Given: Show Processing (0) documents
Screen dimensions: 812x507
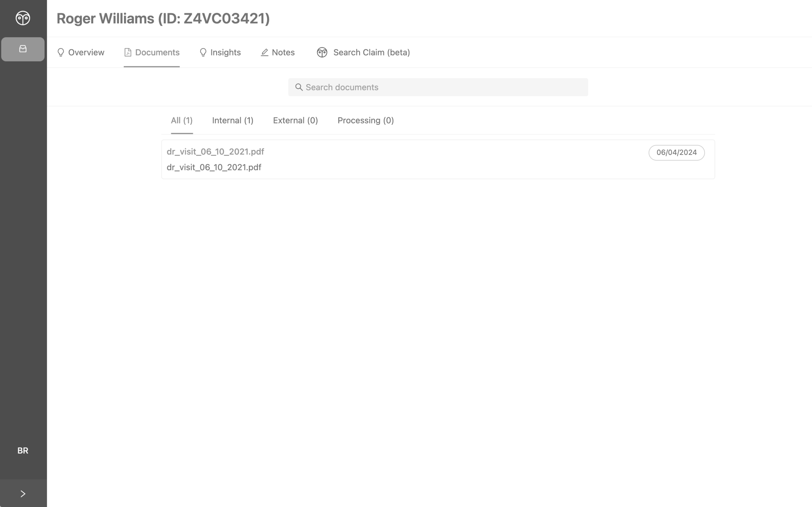Looking at the screenshot, I should [365, 120].
